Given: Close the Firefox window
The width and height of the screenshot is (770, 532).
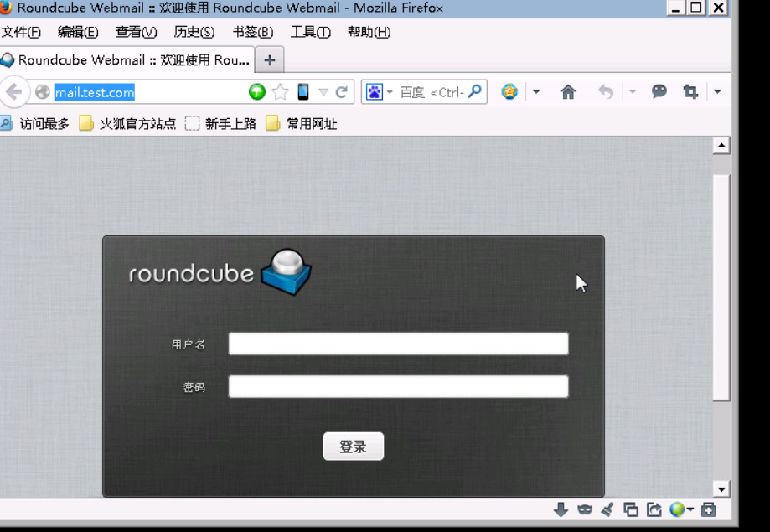Looking at the screenshot, I should pos(718,8).
